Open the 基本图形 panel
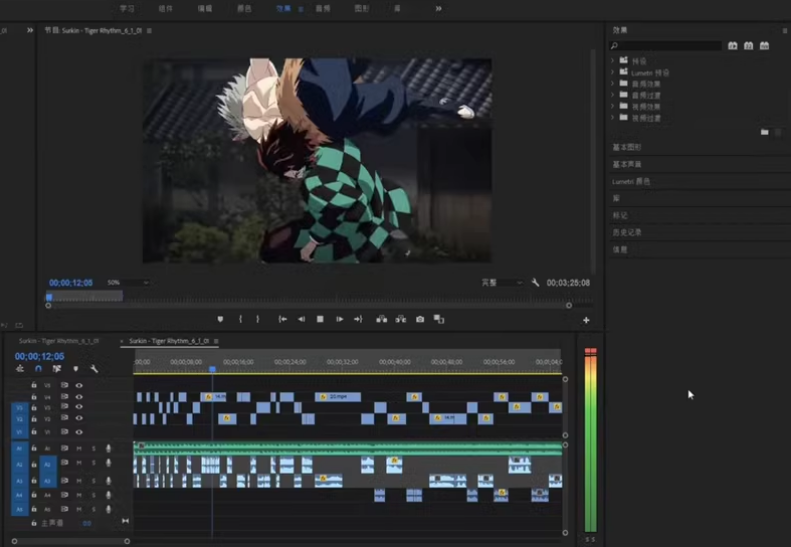Image resolution: width=791 pixels, height=547 pixels. click(x=628, y=147)
